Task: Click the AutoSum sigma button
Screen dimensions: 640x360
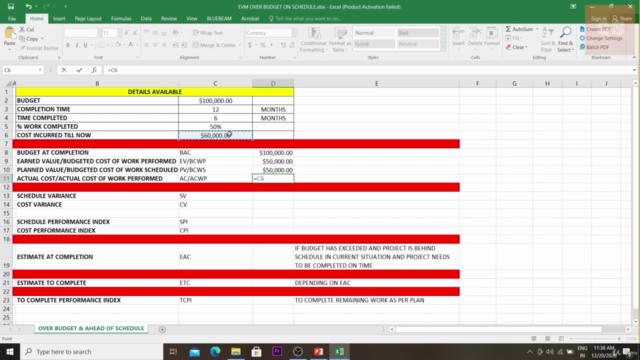Action: (519, 29)
